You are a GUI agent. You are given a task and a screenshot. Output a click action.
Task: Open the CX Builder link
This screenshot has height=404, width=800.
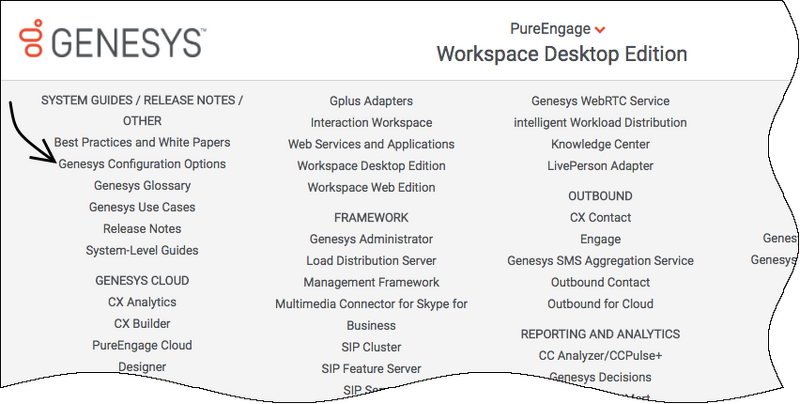pyautogui.click(x=142, y=323)
